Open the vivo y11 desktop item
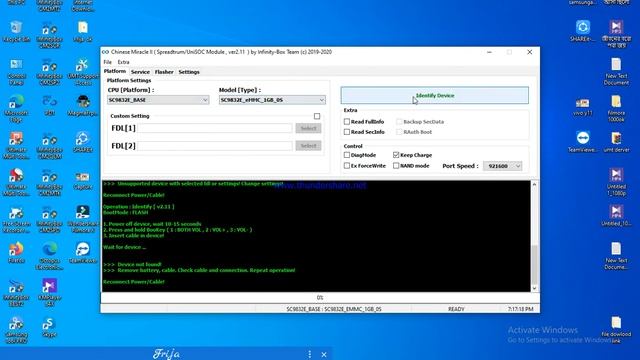This screenshot has width=640, height=360. [582, 106]
